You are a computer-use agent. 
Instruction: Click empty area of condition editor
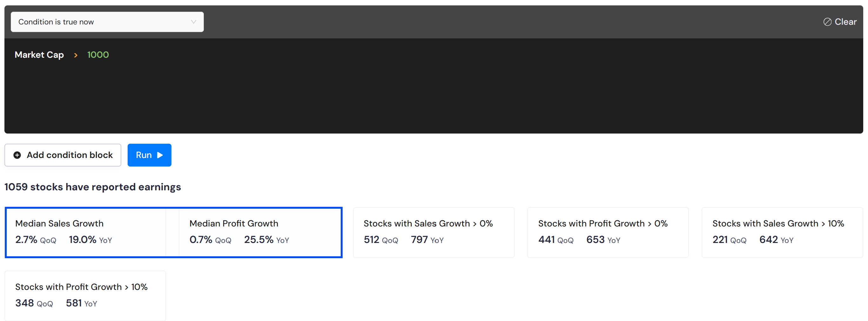pos(434,98)
